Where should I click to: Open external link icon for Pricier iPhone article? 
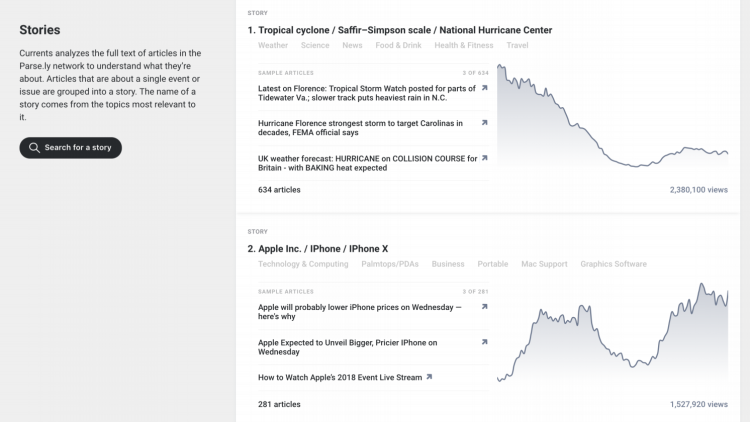(485, 342)
